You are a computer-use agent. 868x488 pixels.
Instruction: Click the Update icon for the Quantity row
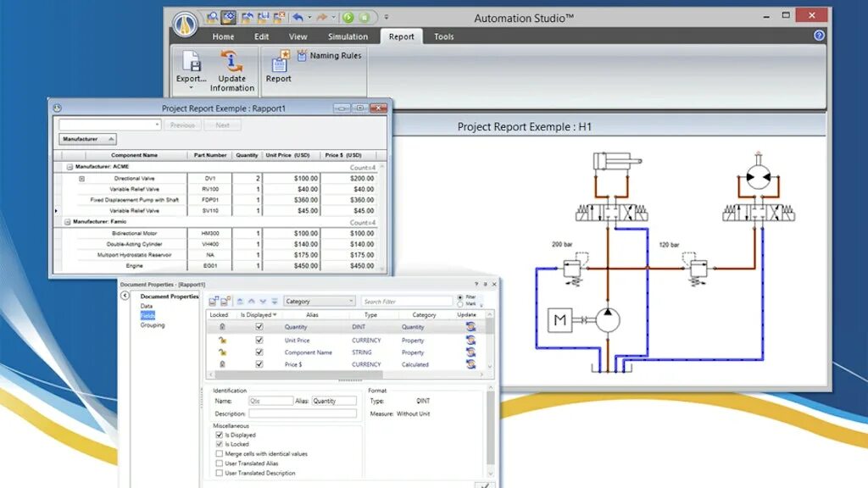(x=470, y=326)
